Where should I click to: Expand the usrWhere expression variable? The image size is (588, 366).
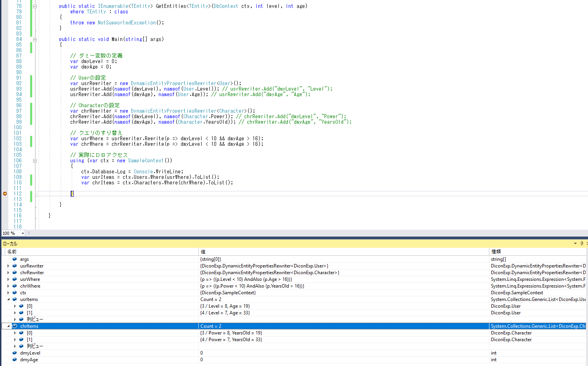pyautogui.click(x=8, y=279)
